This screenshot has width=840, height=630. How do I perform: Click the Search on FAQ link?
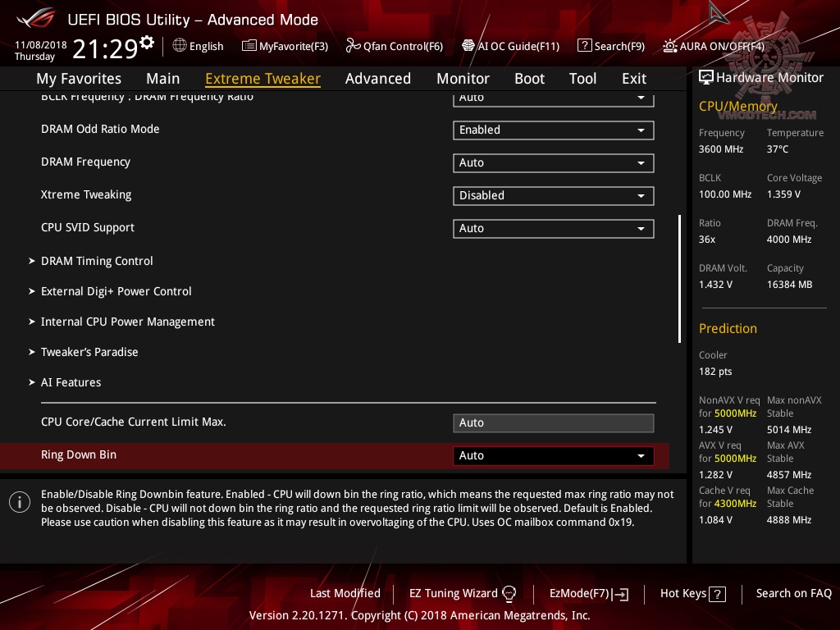point(794,594)
